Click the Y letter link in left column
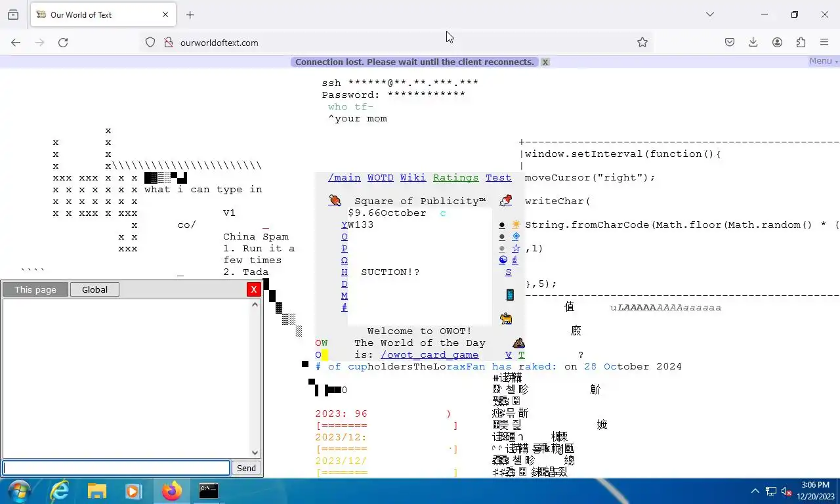Viewport: 840px width, 504px height. coord(345,224)
